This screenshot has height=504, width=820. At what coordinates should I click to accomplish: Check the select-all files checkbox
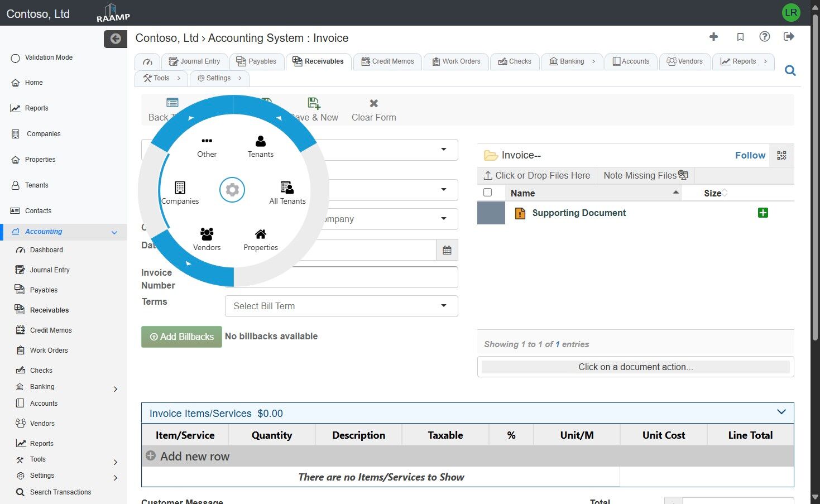coord(487,193)
